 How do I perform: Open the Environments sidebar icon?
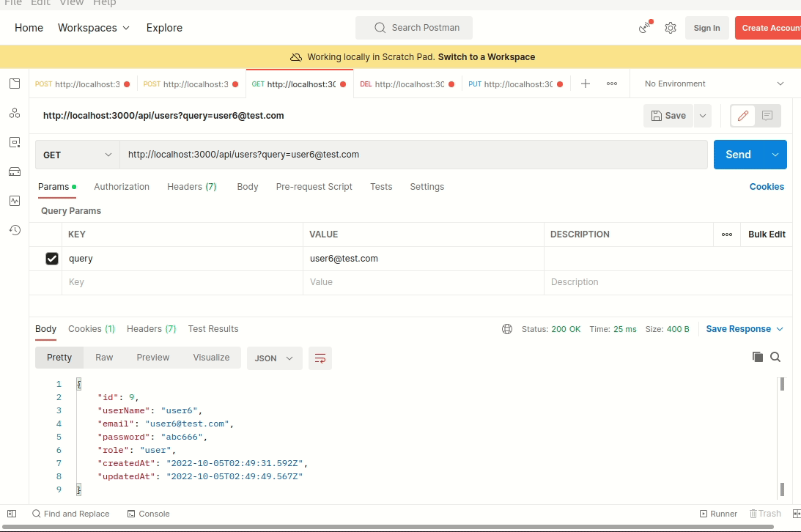click(15, 142)
